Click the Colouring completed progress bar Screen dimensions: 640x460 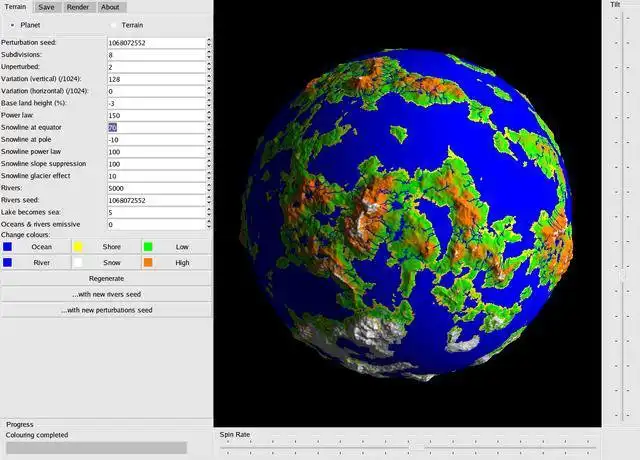(97, 448)
